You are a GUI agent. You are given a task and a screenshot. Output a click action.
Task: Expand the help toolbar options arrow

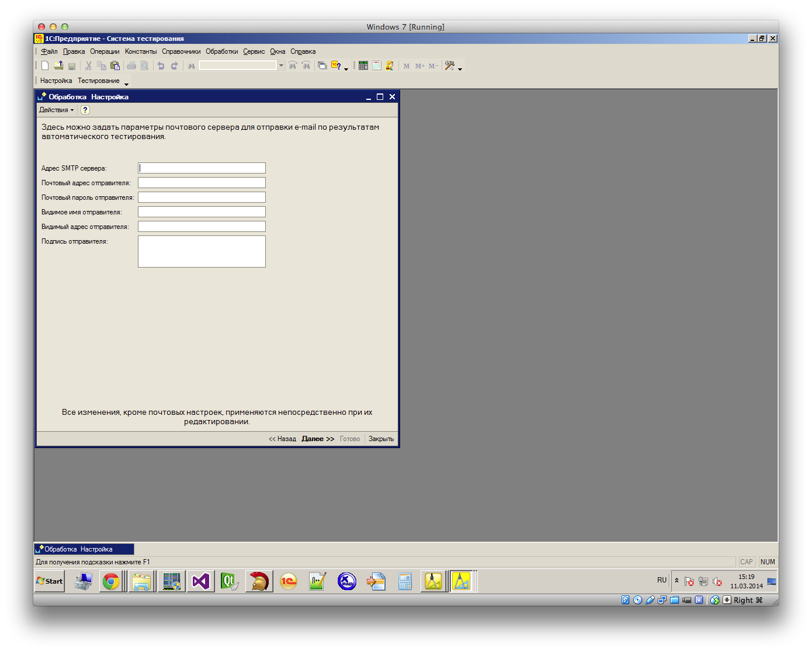pos(346,69)
